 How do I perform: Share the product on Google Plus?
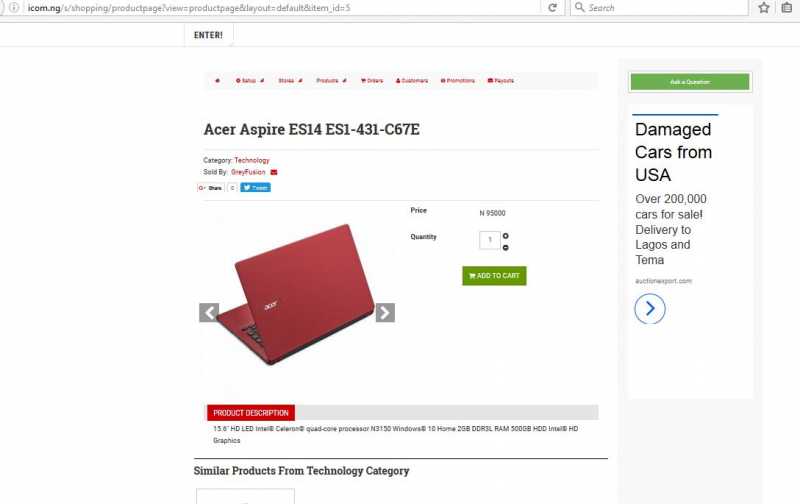pyautogui.click(x=211, y=188)
